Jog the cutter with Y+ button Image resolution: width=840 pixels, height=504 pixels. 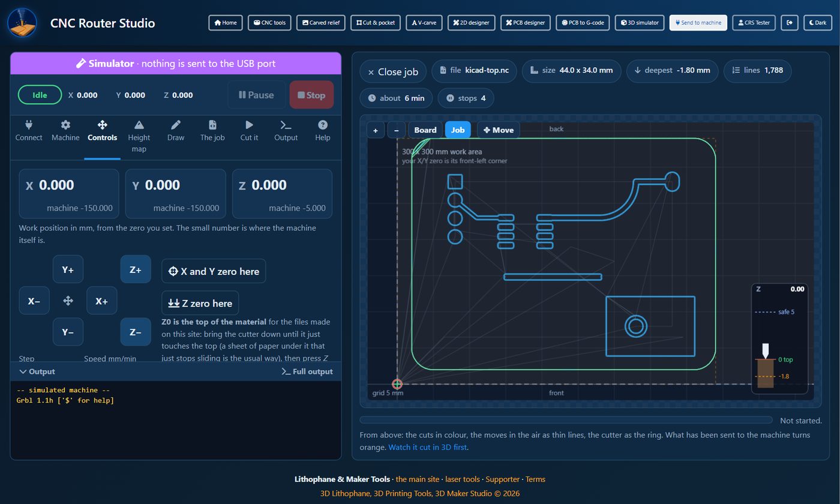[x=68, y=270]
